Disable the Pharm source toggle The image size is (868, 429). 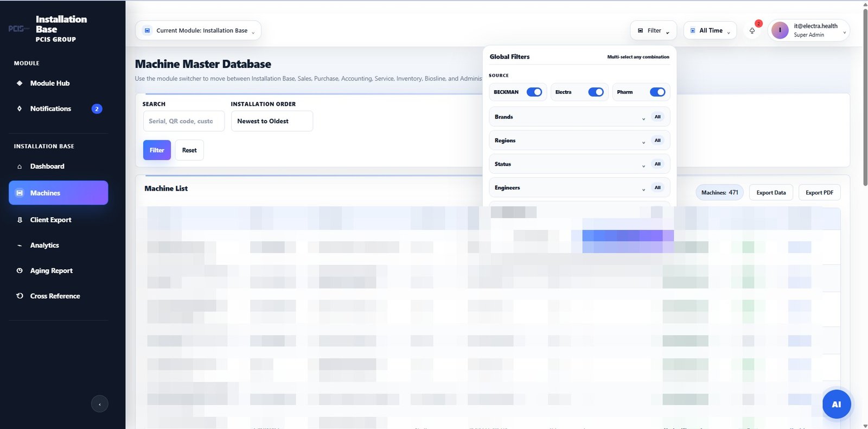pyautogui.click(x=658, y=92)
